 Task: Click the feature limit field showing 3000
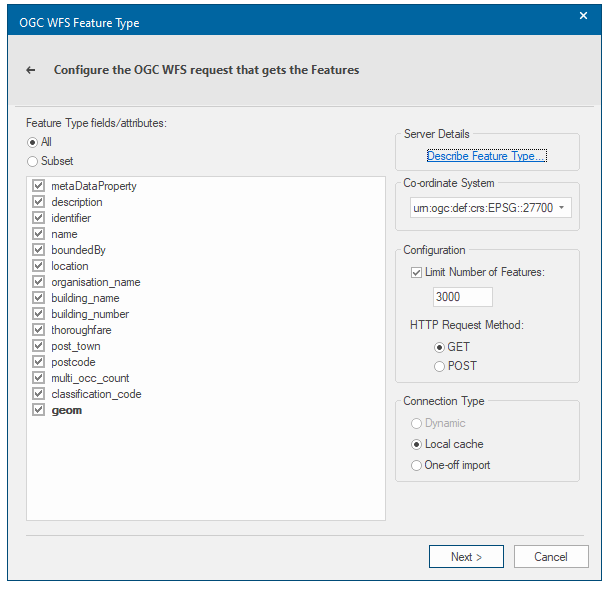pos(462,297)
